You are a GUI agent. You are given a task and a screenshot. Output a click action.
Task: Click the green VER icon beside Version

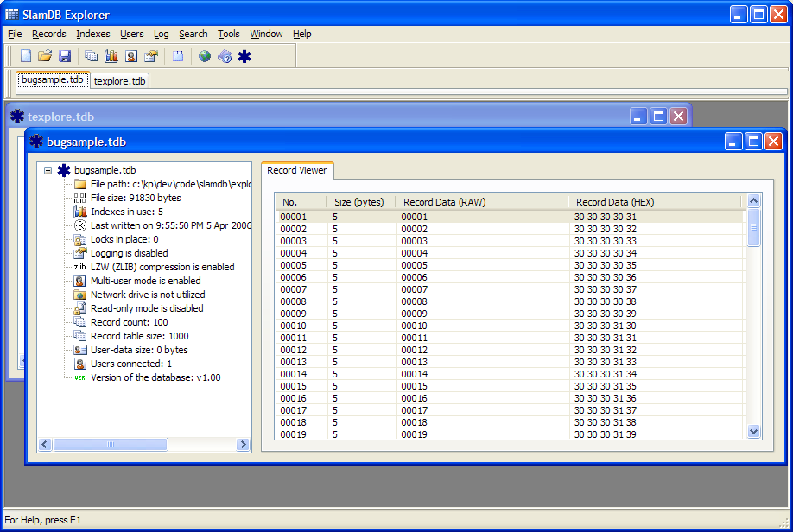[80, 377]
